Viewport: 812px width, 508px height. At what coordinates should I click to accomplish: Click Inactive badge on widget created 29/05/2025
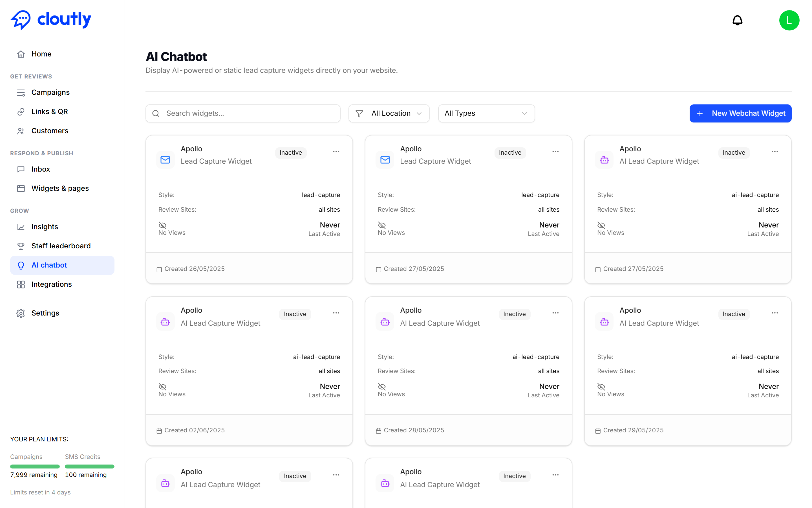tap(734, 314)
